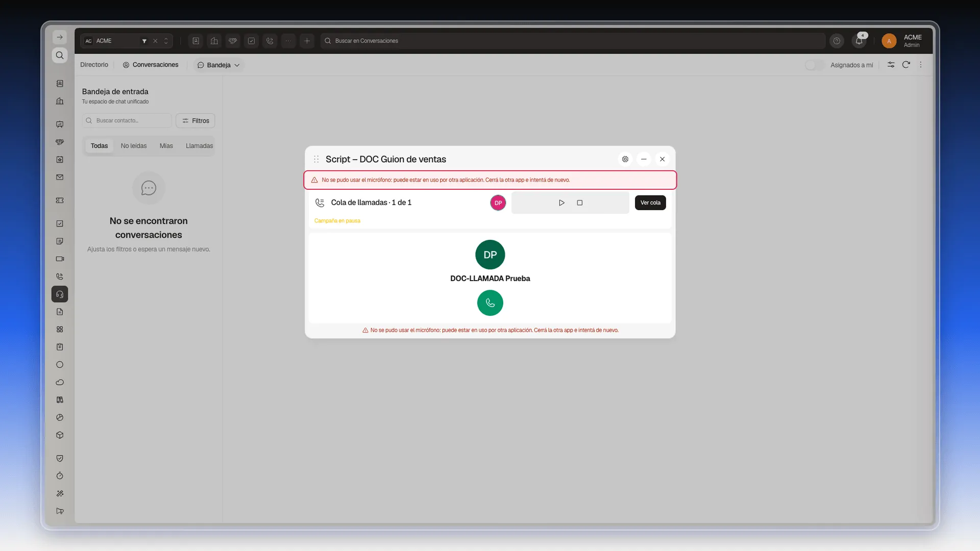Image resolution: width=980 pixels, height=551 pixels.
Task: Open contacts shortcut in top toolbar
Action: tap(196, 41)
